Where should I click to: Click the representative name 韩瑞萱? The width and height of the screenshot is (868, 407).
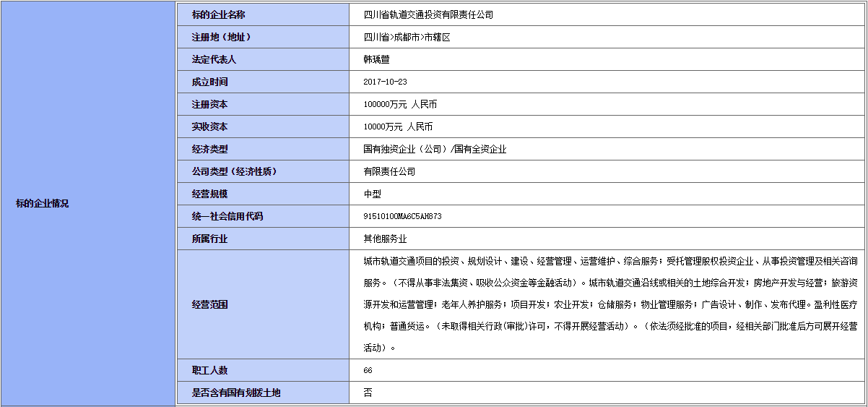(376, 59)
